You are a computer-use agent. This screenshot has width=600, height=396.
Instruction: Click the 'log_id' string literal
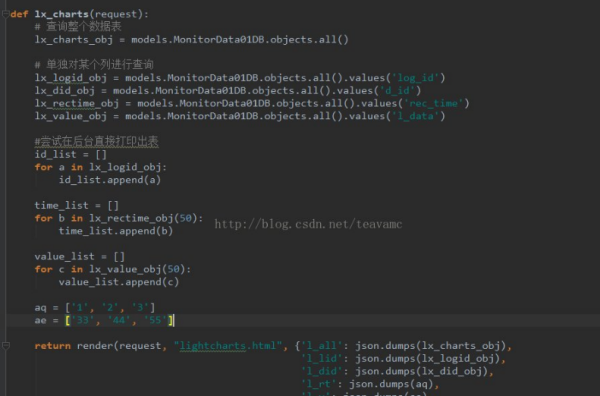416,78
